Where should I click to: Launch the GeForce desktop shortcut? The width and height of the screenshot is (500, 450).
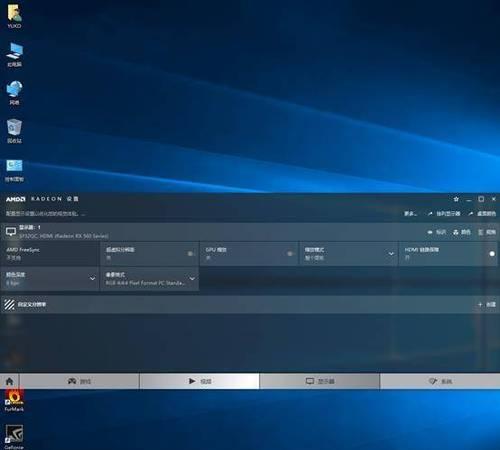[x=14, y=437]
